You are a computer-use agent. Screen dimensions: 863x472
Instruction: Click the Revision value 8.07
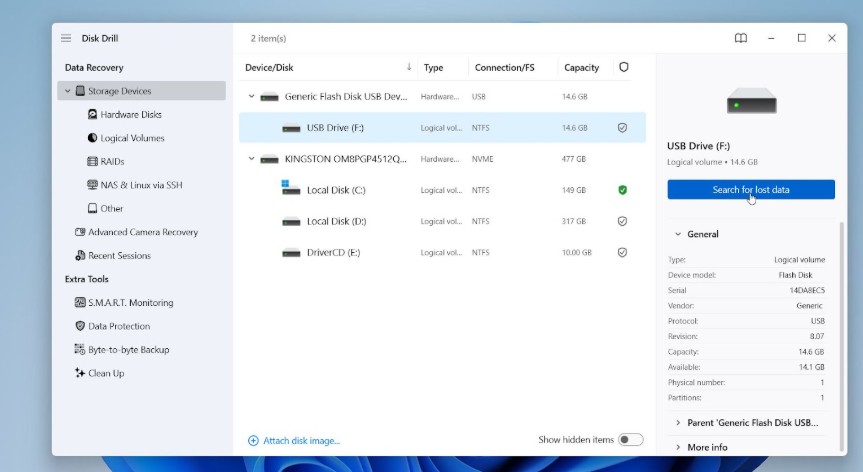tap(817, 336)
